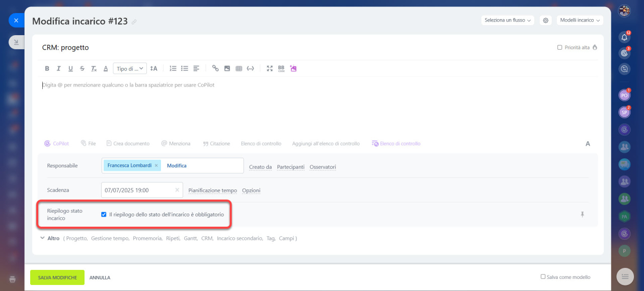
Task: Insert a numbered list
Action: pyautogui.click(x=173, y=68)
